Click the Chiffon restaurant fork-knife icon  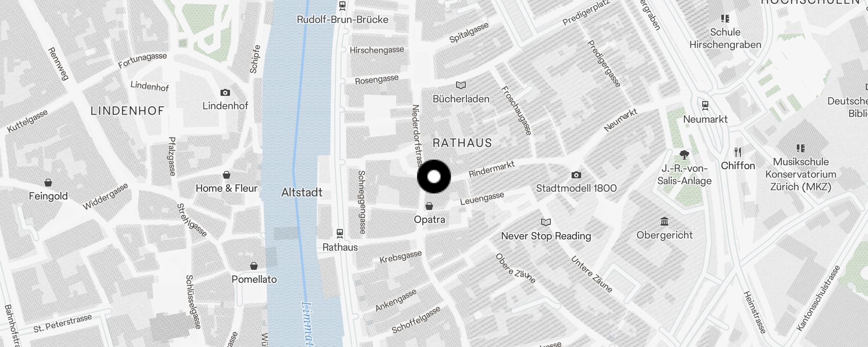(x=738, y=152)
